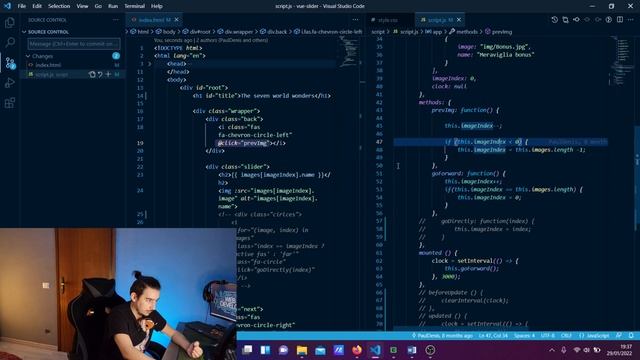
Task: Click methods in the right breadcrumb
Action: [x=467, y=32]
